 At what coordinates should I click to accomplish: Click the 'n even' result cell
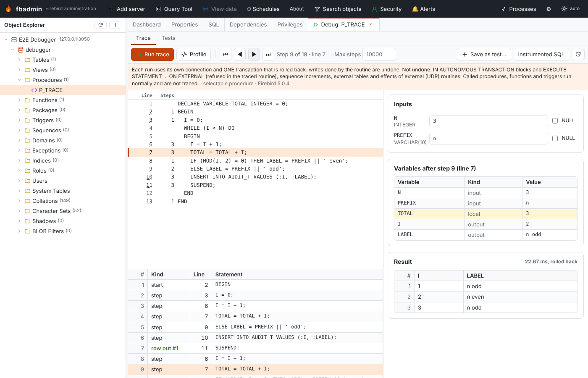tap(520, 297)
